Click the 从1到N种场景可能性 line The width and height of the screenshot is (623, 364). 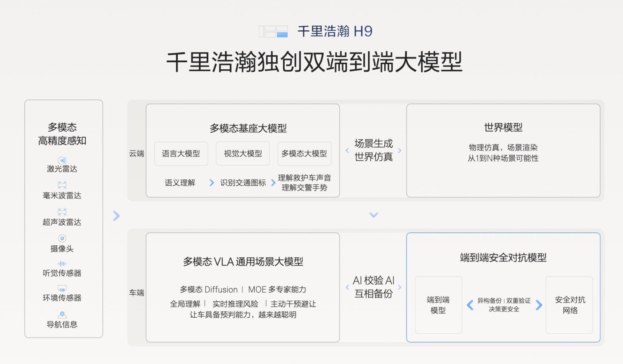point(503,158)
